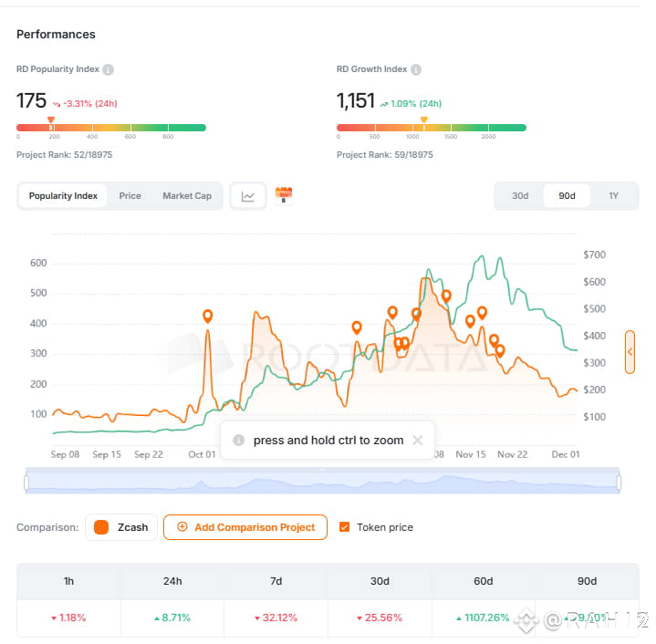Click the left handle of range slider
The width and height of the screenshot is (656, 644).
[x=27, y=482]
